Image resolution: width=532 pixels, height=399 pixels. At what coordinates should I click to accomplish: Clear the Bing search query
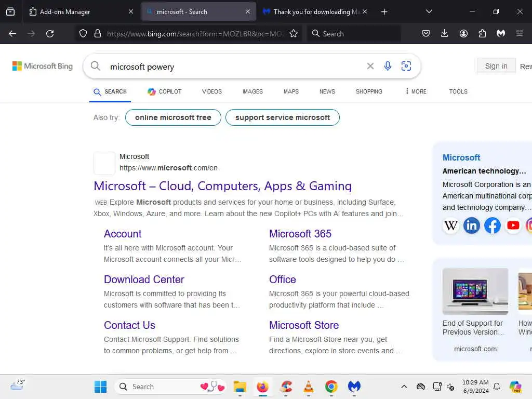(x=370, y=66)
